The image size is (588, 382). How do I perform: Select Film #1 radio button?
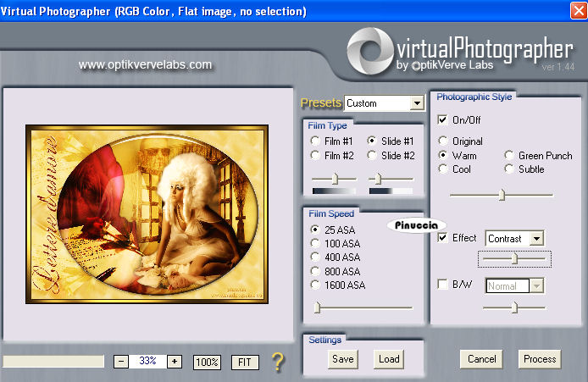[315, 141]
